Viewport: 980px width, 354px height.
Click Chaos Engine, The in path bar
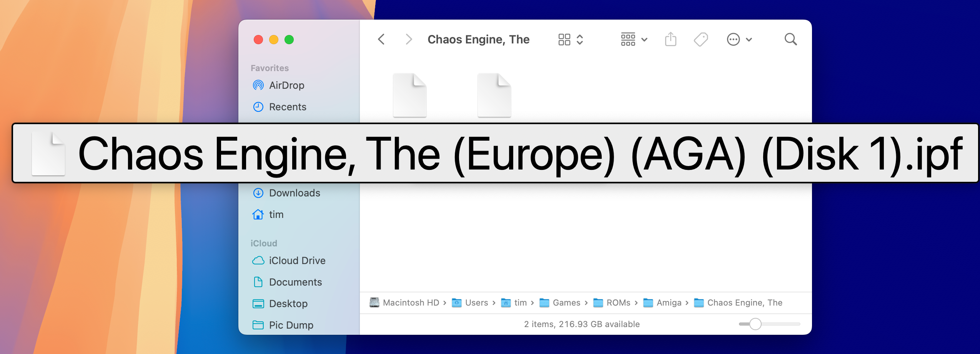click(x=738, y=303)
